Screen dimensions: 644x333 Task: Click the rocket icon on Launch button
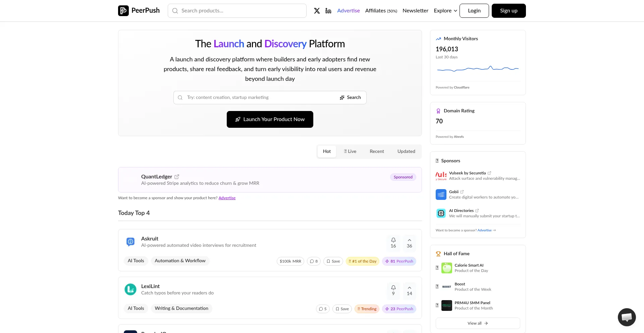pos(238,119)
